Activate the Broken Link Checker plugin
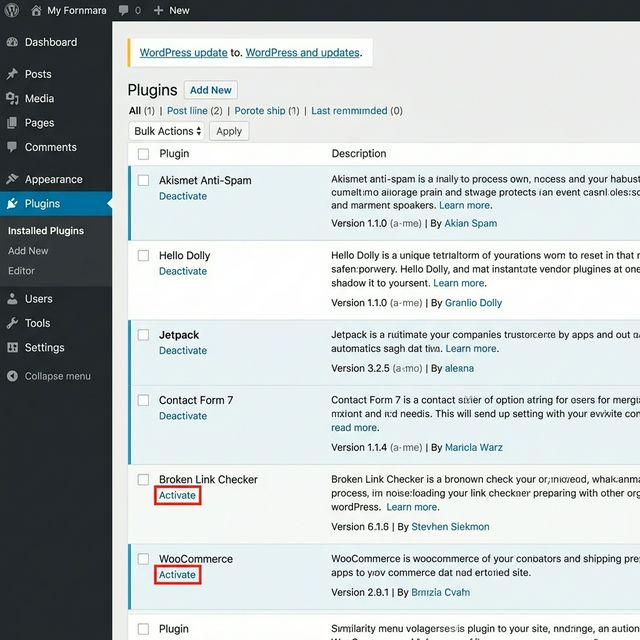 tap(178, 496)
